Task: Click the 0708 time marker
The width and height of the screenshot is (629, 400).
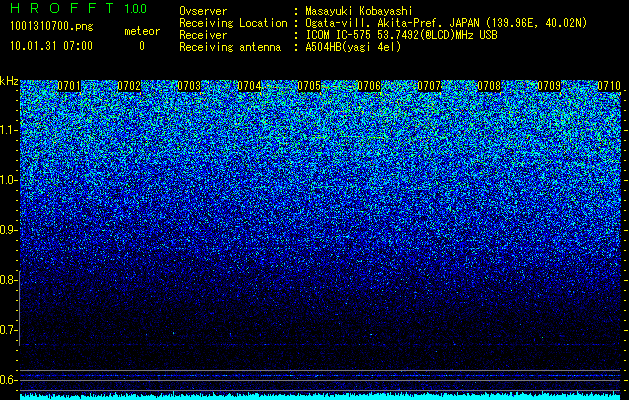Action: 489,86
